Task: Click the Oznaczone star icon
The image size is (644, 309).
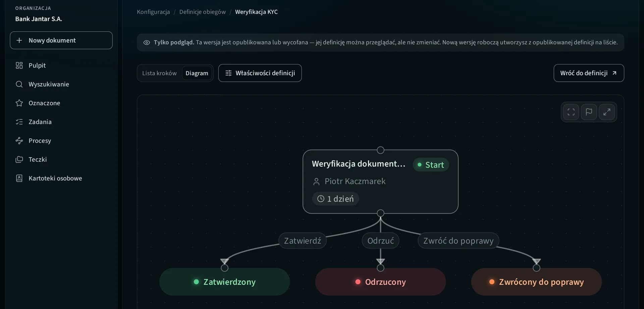Action: 19,103
